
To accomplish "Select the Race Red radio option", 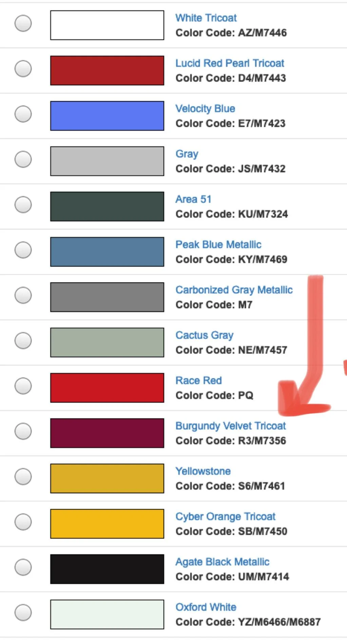I will 23,386.
